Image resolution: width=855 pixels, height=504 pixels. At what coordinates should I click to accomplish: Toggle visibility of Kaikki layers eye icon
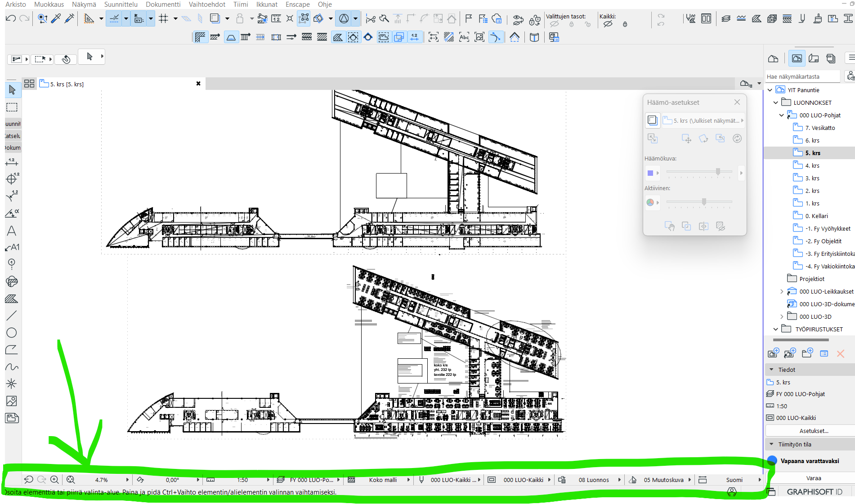608,24
